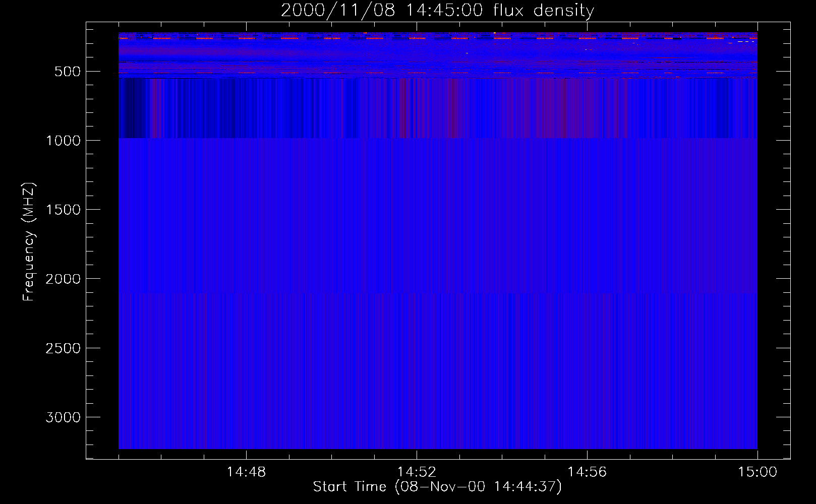Image resolution: width=816 pixels, height=504 pixels.
Task: Select the 'Frequency (MHZ)' y-axis label
Action: tap(29, 242)
